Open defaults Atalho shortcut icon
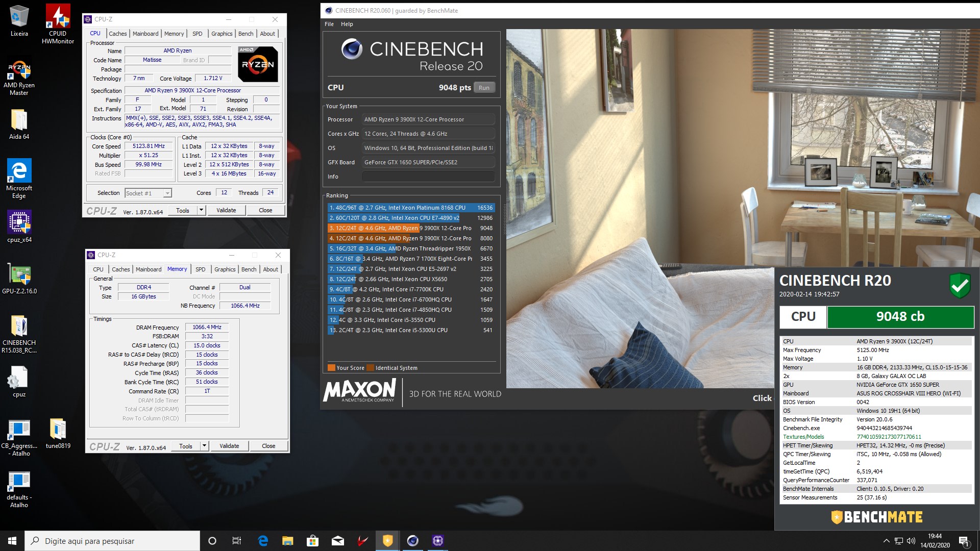Screen dimensions: 980x551 19,489
